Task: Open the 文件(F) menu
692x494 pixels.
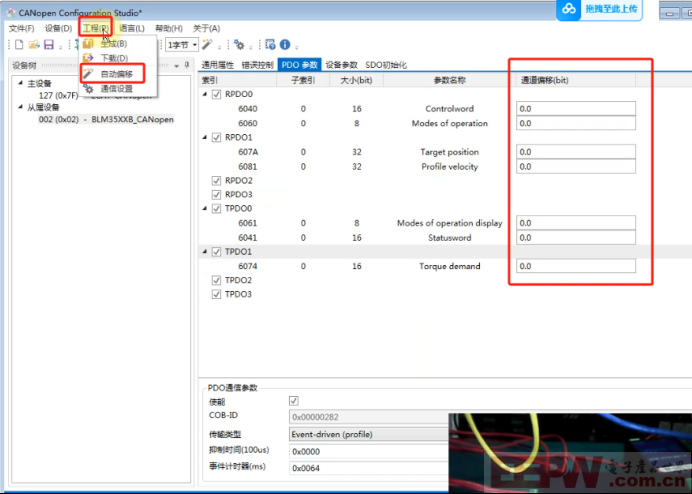Action: (22, 28)
